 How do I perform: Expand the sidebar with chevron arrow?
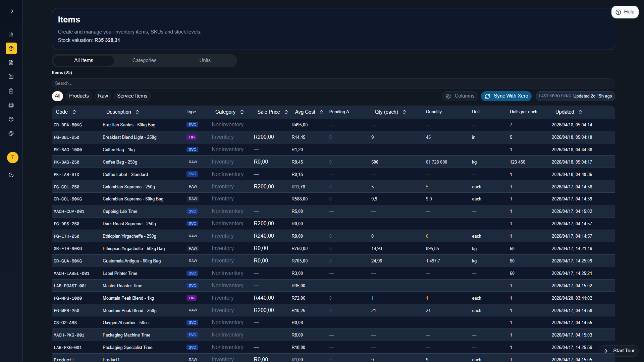click(x=12, y=11)
